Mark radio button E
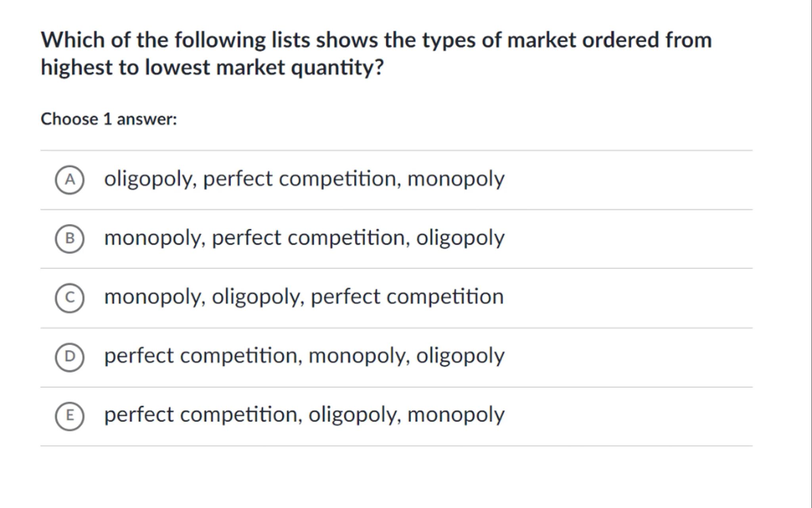The image size is (812, 508). 69,416
